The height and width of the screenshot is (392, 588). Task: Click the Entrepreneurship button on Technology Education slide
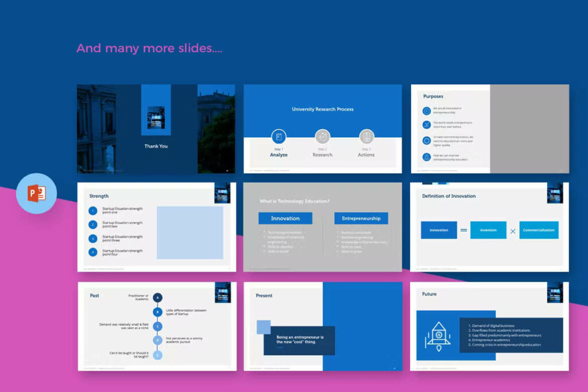pyautogui.click(x=361, y=218)
